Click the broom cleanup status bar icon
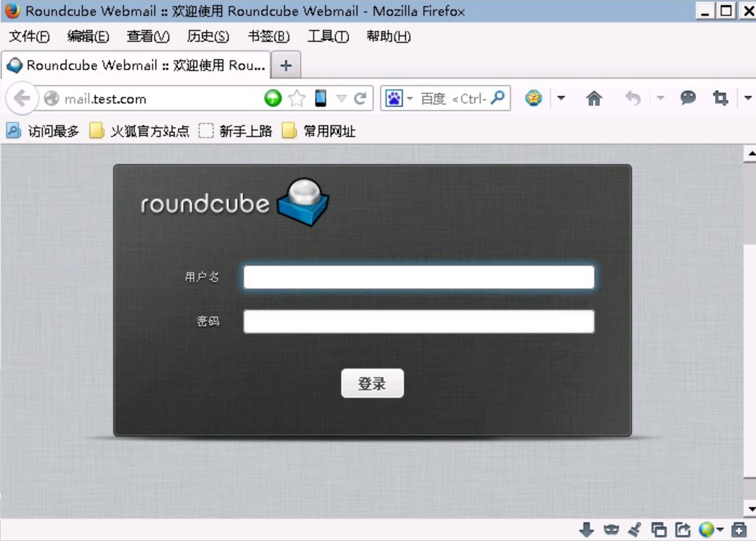The width and height of the screenshot is (756, 541). tap(634, 529)
